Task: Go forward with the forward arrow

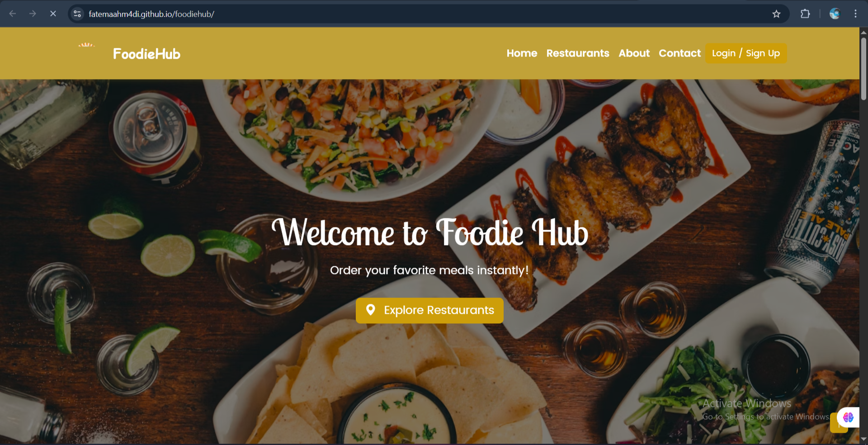Action: [33, 14]
